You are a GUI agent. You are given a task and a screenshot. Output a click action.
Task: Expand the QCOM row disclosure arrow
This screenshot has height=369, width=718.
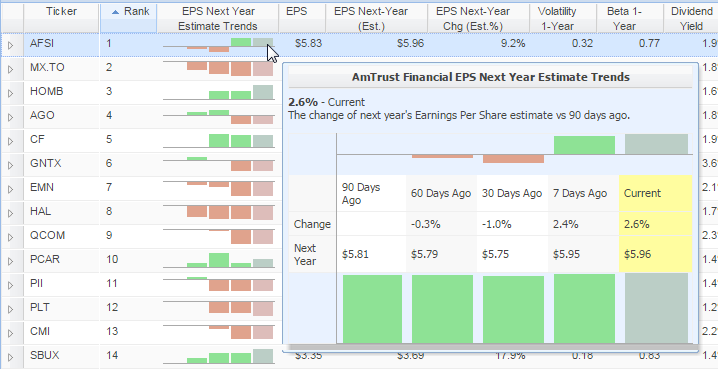pos(11,237)
